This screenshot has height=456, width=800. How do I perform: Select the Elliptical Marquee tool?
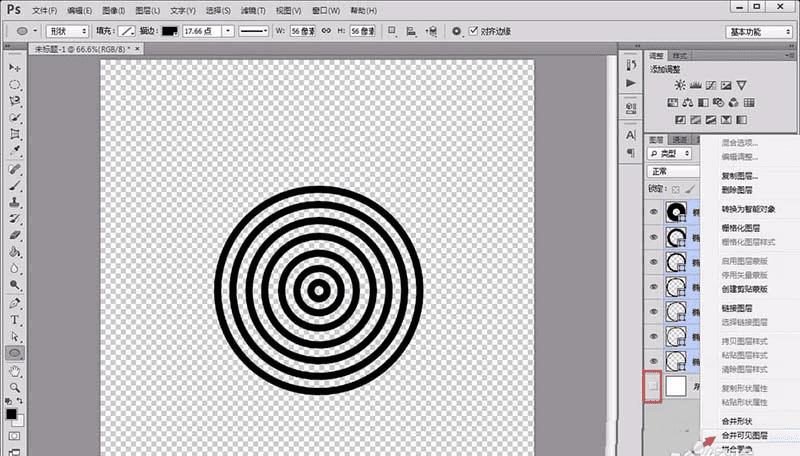[15, 84]
